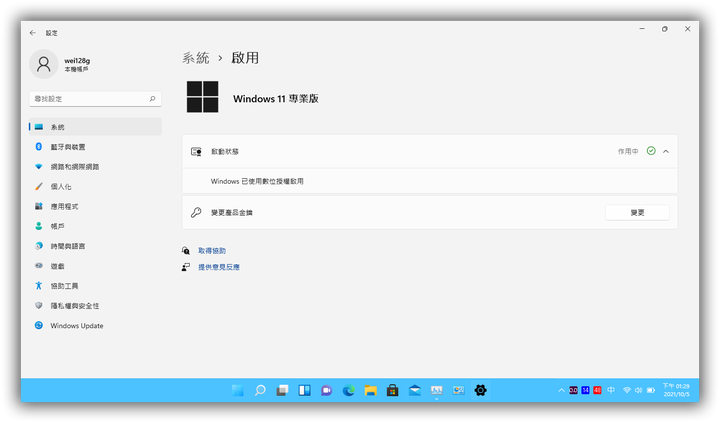Open the 遊戲 controller item
This screenshot has width=720, height=423.
click(x=95, y=266)
